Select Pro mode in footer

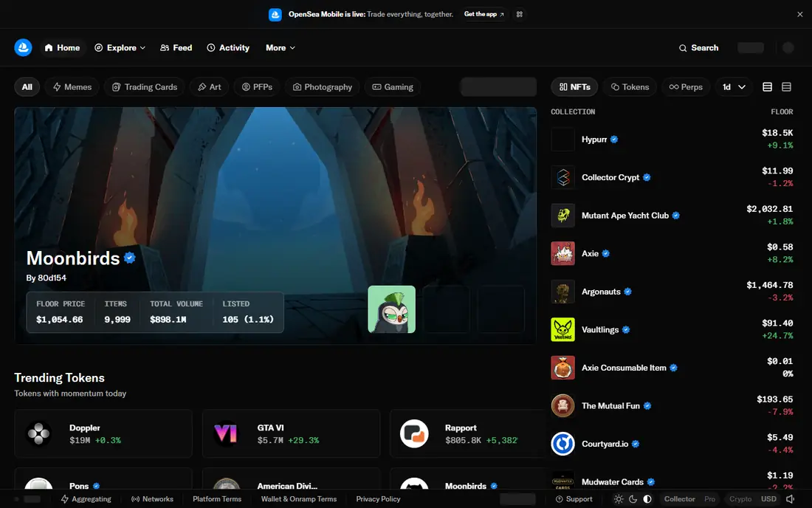[x=709, y=499]
